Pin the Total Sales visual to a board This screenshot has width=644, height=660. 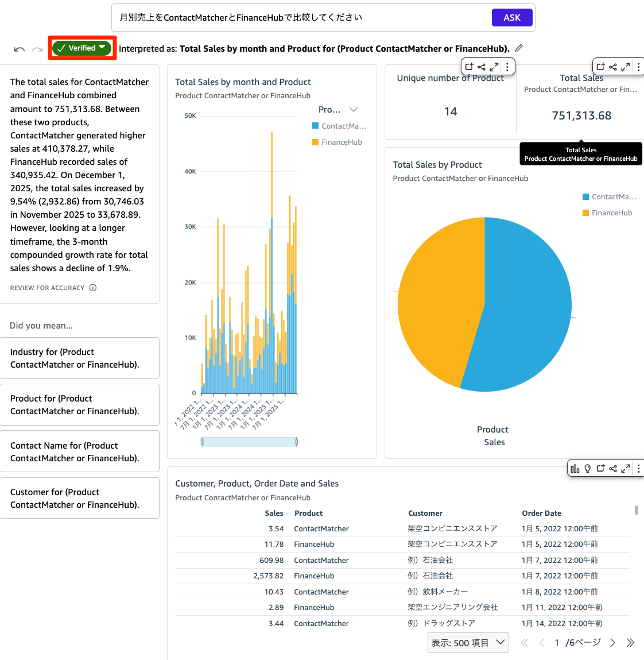tap(600, 67)
